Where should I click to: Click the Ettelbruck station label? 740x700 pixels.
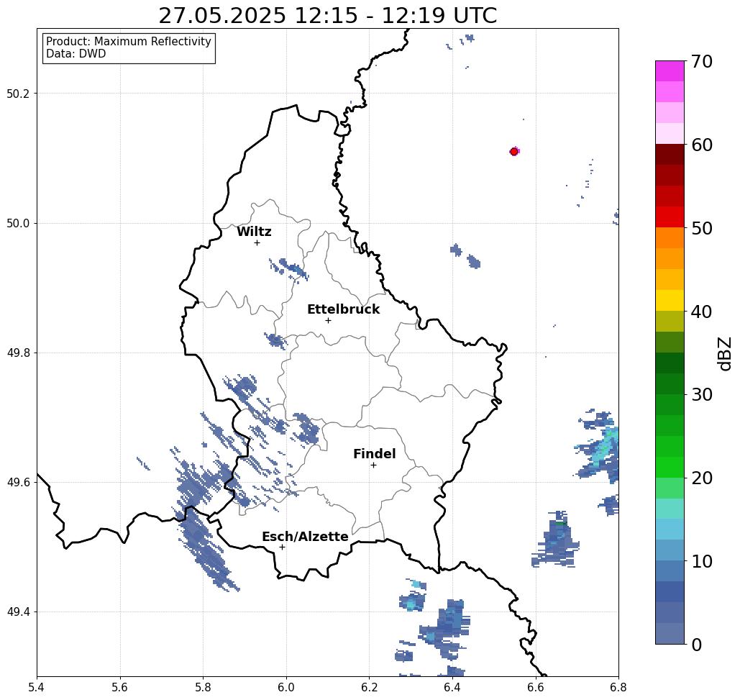(343, 309)
